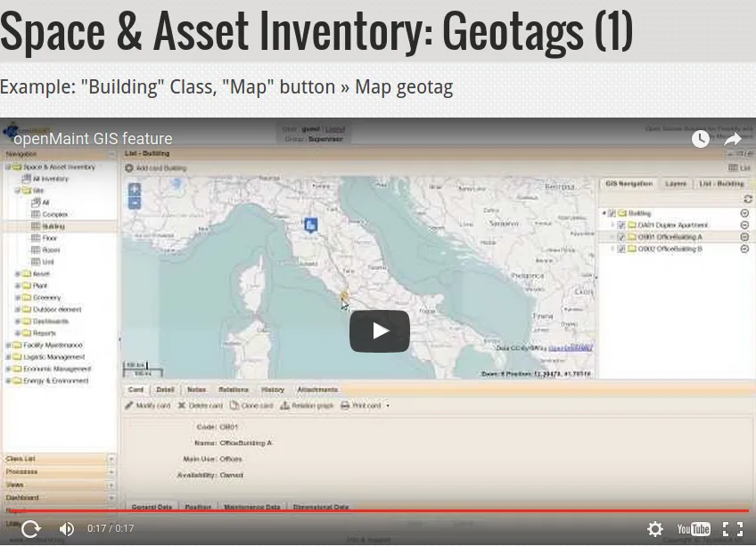Expand the Energy & Environment folder

coord(8,380)
